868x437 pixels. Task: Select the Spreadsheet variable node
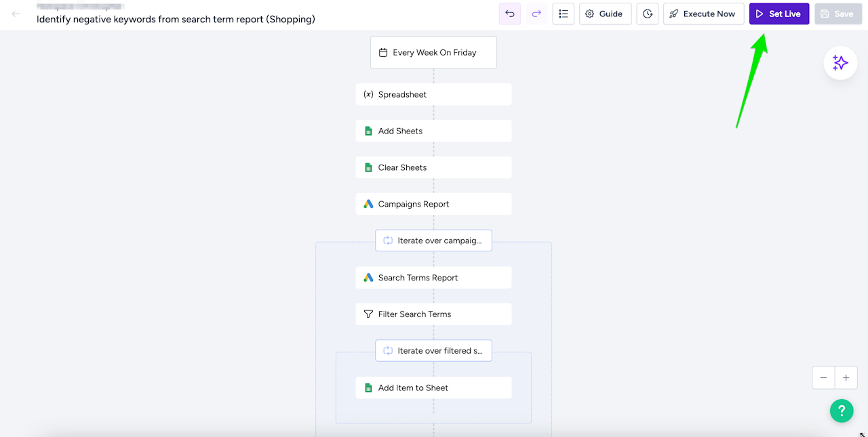(433, 94)
